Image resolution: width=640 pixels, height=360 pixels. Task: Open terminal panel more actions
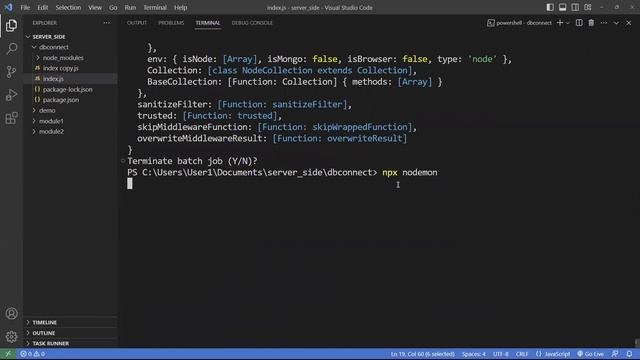click(x=604, y=23)
